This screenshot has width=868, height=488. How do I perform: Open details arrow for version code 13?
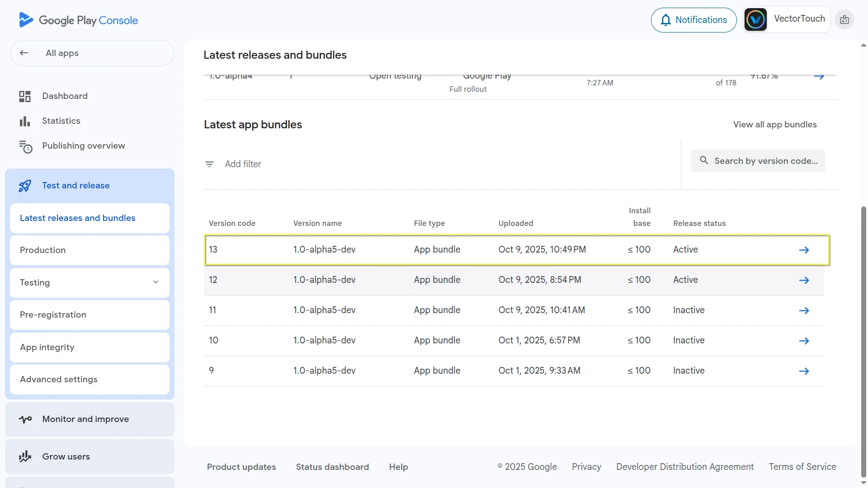(x=804, y=250)
